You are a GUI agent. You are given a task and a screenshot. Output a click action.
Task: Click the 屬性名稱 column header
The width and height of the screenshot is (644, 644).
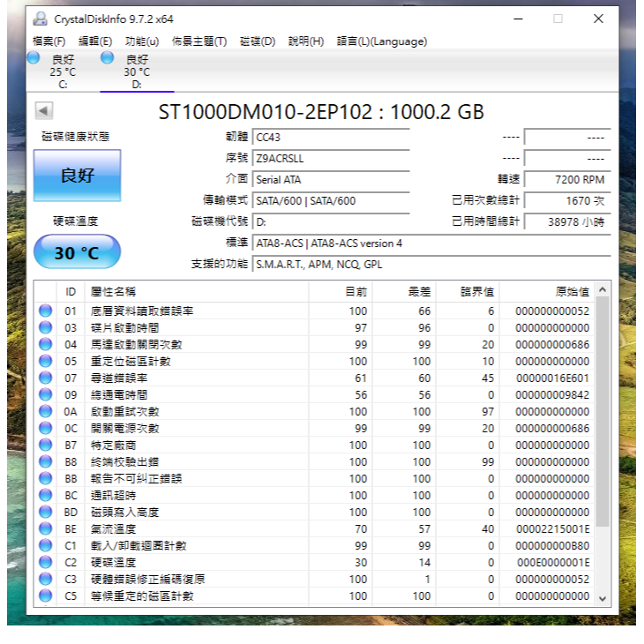point(197,292)
